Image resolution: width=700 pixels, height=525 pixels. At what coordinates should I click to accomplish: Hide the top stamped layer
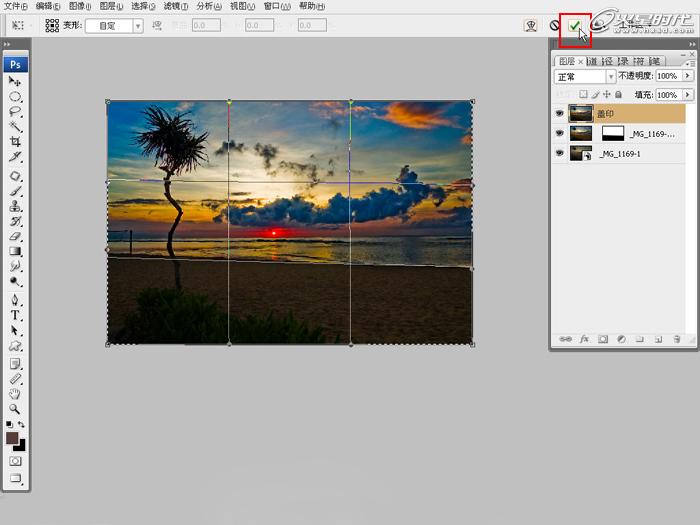click(x=559, y=113)
